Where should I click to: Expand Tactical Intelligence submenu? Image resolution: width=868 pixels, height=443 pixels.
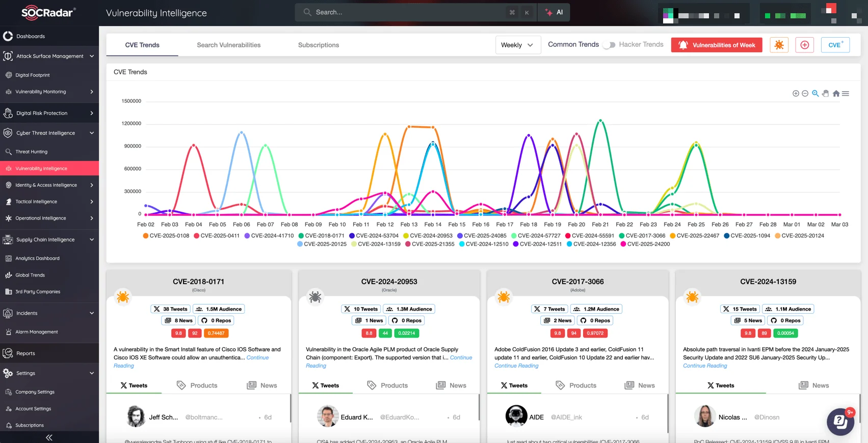[x=49, y=202]
